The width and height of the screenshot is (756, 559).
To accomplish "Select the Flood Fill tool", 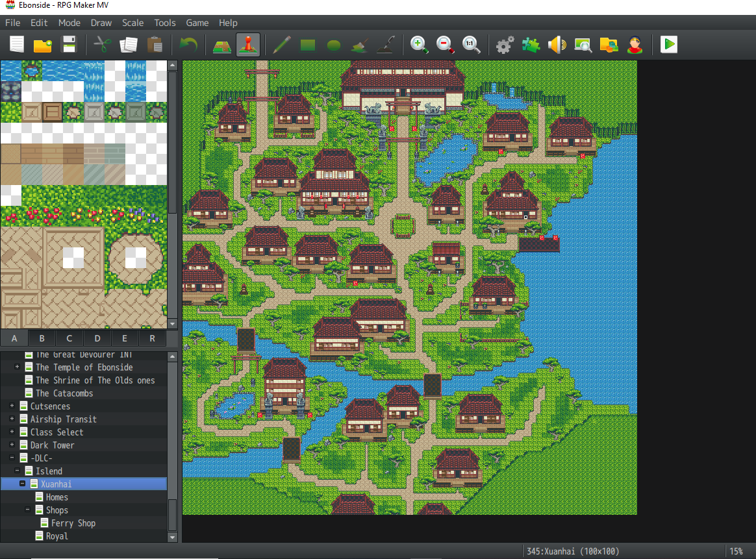I will tap(359, 45).
